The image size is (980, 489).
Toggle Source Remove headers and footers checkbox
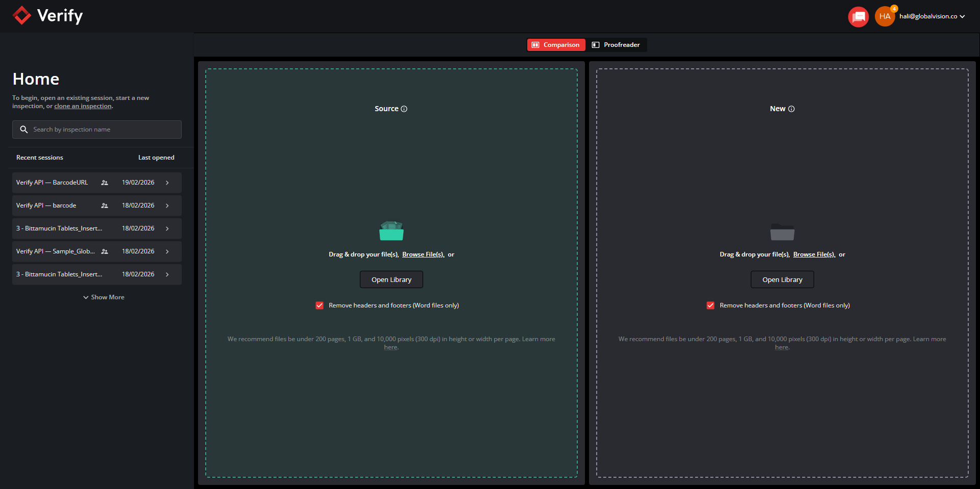point(320,305)
